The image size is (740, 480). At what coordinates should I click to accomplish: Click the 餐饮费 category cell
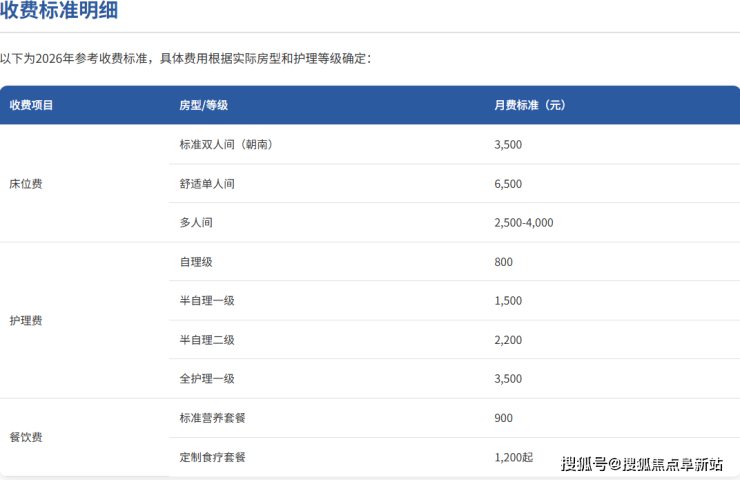26,438
